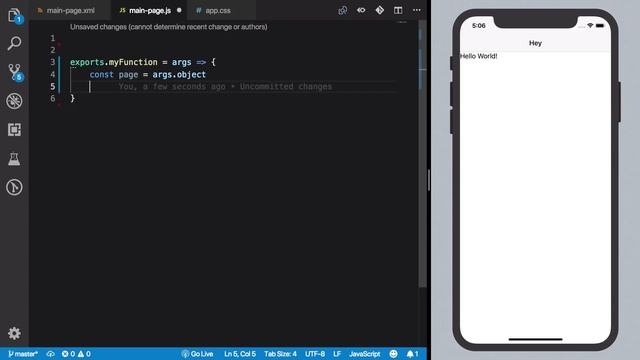The image size is (640, 360).
Task: Open the Extensions view
Action: pyautogui.click(x=14, y=130)
